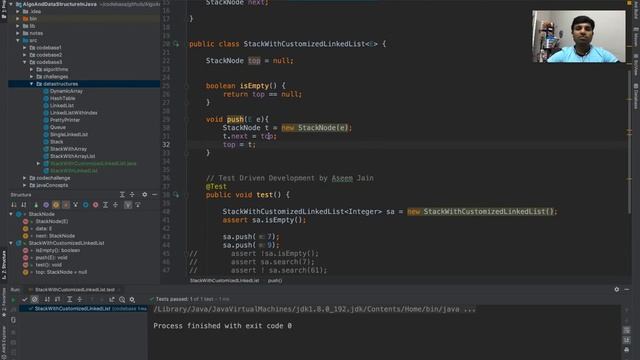Open PrettyPrinter class file
Screen dimensions: 640x360
coord(65,120)
